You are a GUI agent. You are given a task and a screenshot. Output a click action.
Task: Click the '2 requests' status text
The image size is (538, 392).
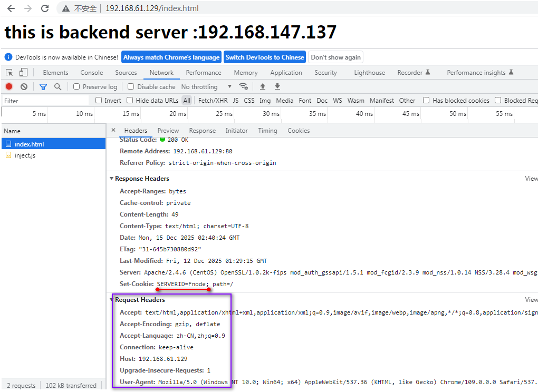(x=21, y=386)
